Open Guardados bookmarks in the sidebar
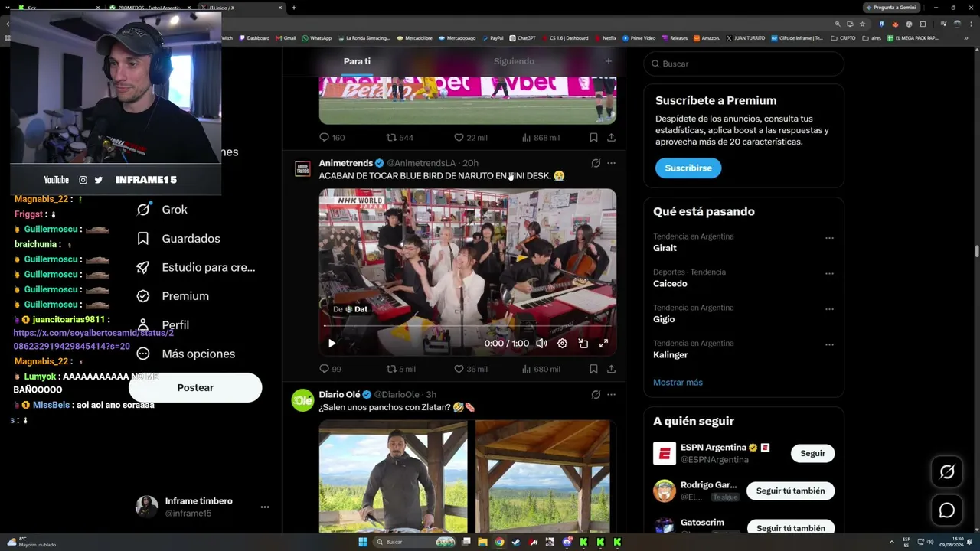The width and height of the screenshot is (980, 551). point(178,239)
